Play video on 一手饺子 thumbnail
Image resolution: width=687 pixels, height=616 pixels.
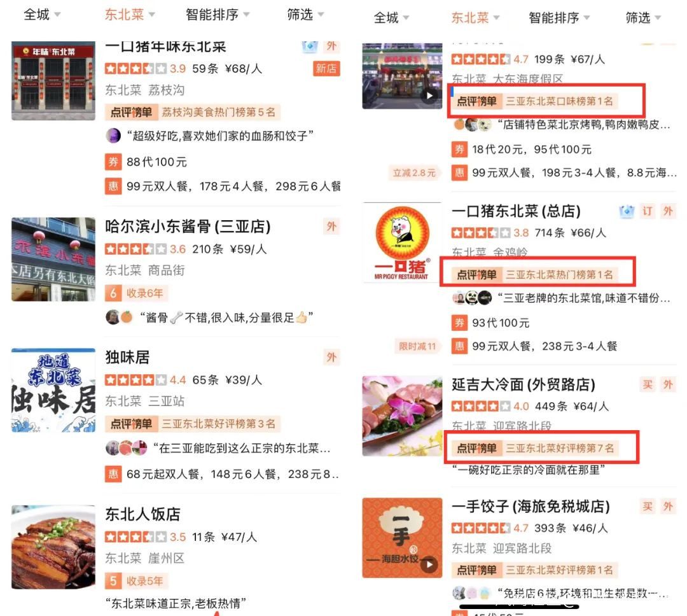point(429,564)
